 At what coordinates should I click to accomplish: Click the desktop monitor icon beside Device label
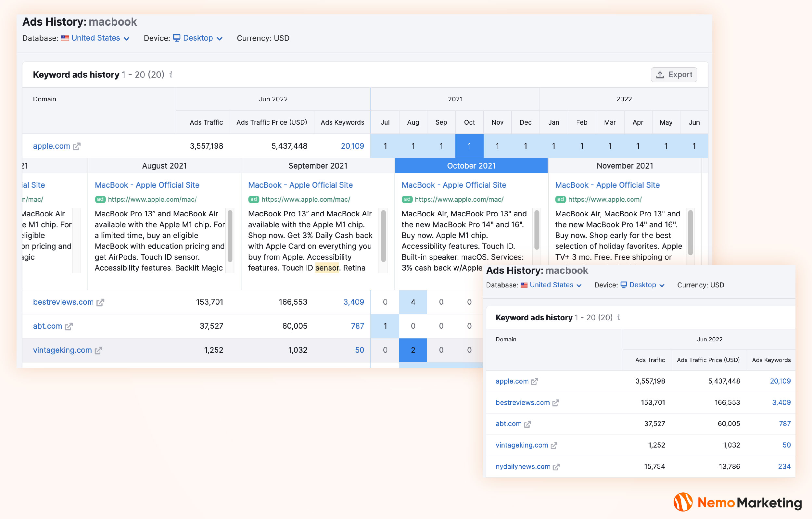tap(176, 38)
